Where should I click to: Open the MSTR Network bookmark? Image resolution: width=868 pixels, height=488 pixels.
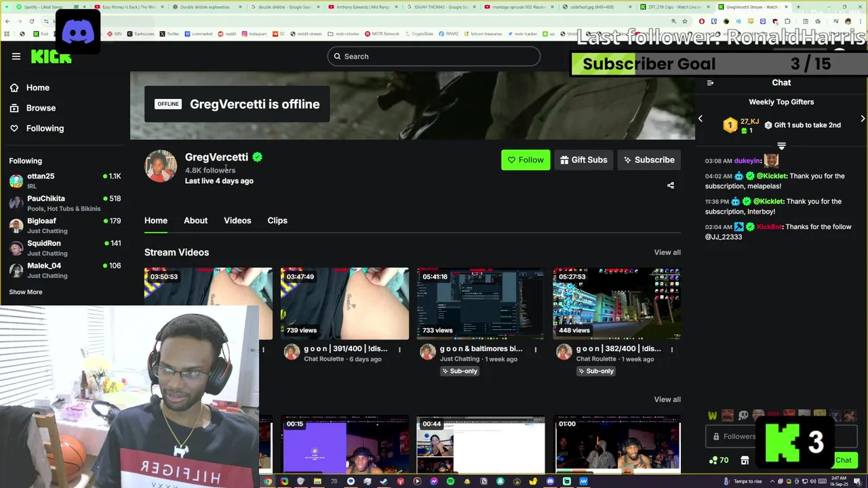tap(382, 33)
